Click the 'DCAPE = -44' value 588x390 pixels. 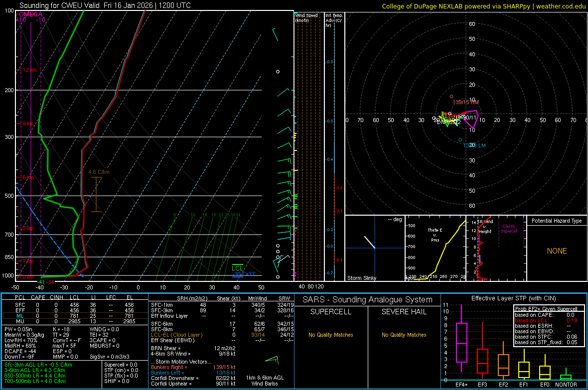click(20, 351)
